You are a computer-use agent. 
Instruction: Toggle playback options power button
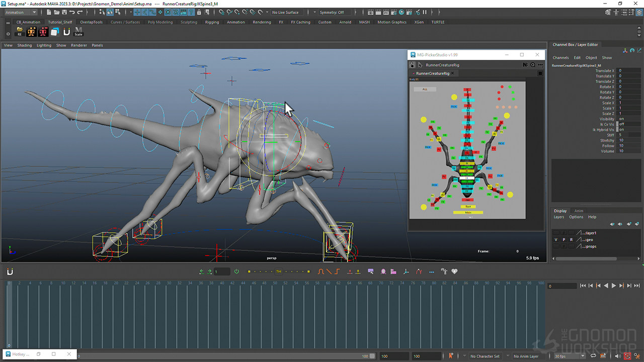click(x=236, y=270)
